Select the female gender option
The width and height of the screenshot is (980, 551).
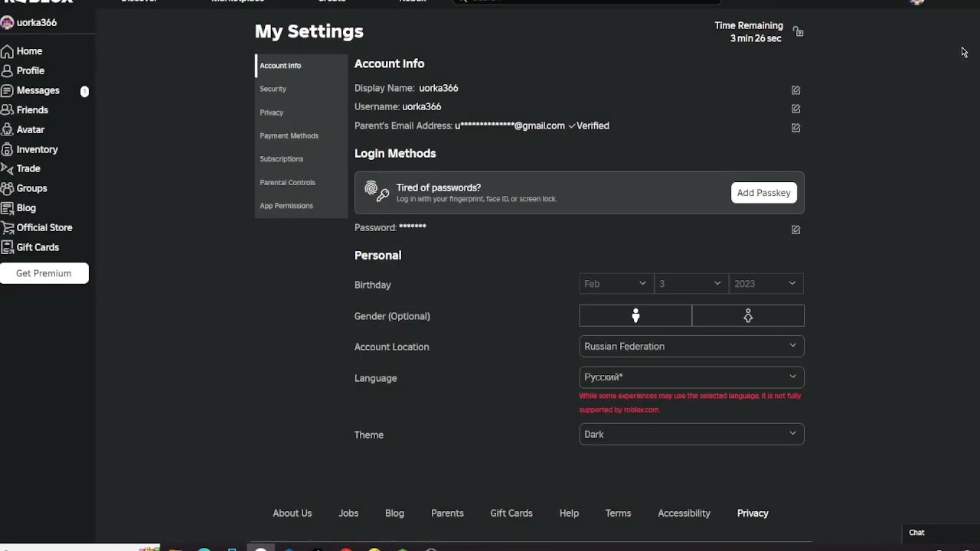pos(748,315)
